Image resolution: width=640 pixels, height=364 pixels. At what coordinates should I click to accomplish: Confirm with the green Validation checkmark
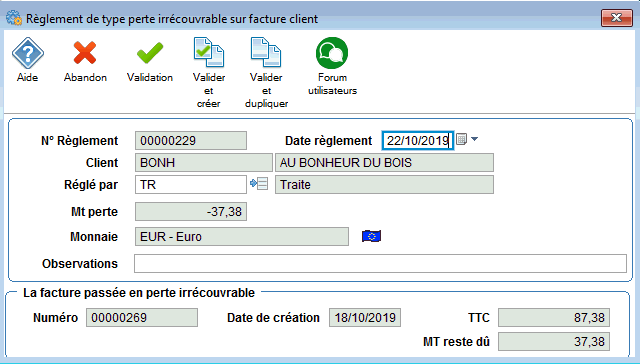pyautogui.click(x=150, y=53)
